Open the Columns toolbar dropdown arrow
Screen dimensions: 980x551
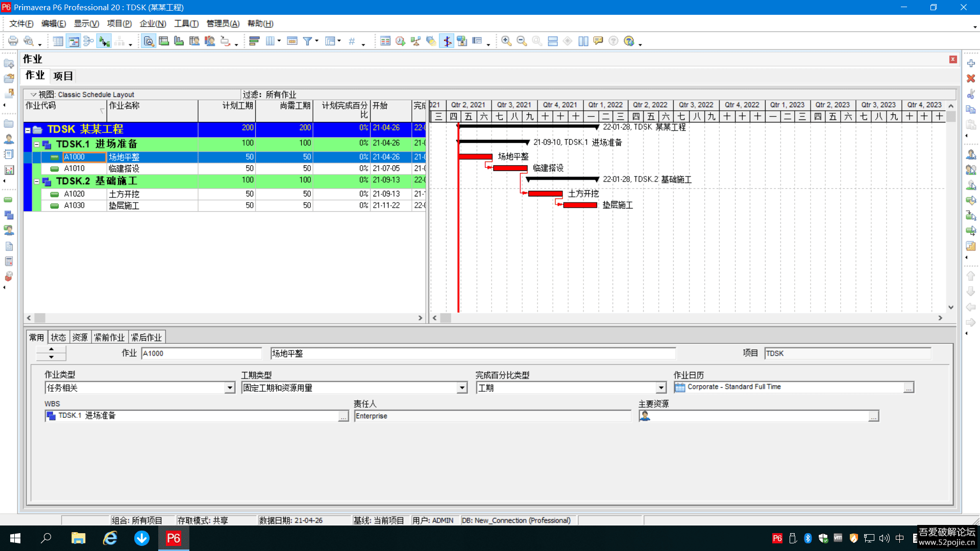(279, 41)
